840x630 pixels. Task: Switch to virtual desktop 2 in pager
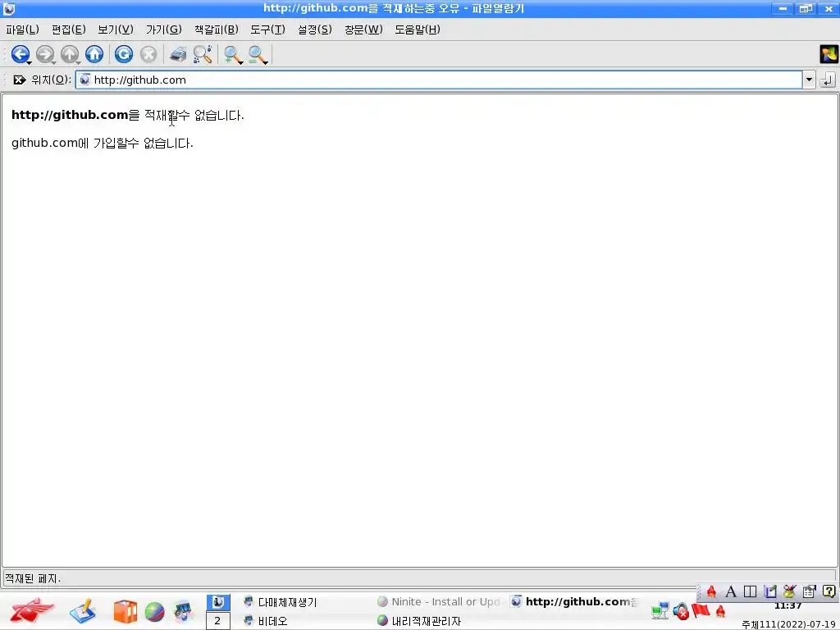point(218,621)
